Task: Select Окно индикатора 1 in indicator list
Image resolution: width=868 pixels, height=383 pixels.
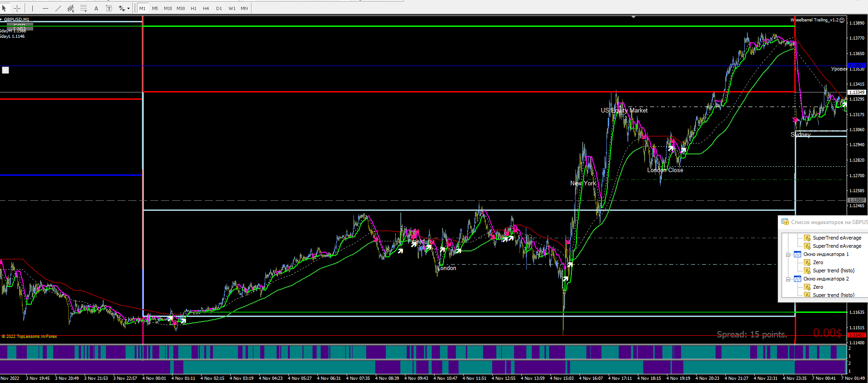Action: (826, 255)
